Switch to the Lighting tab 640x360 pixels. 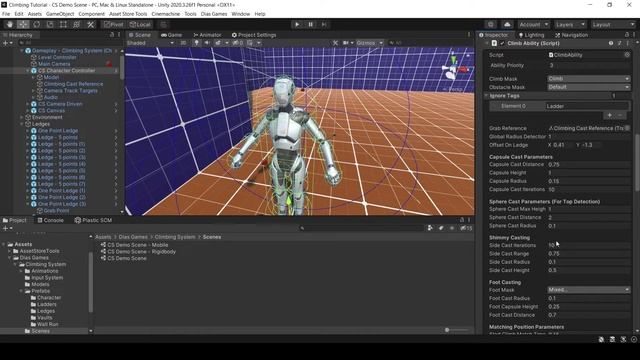point(531,35)
